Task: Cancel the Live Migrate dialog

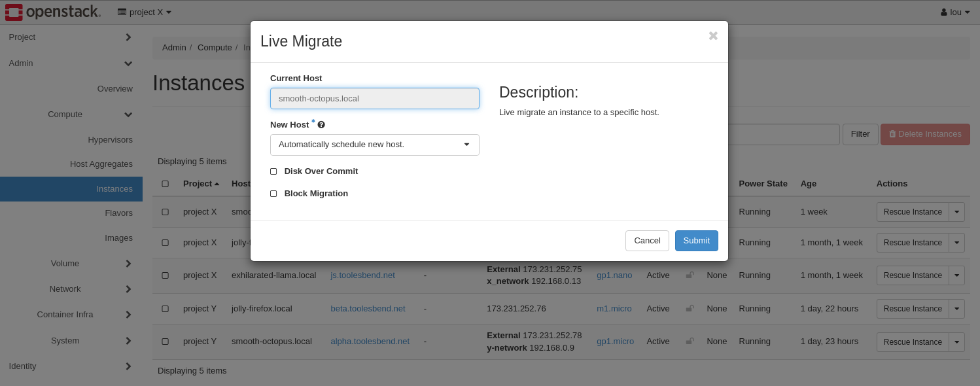Action: 646,241
